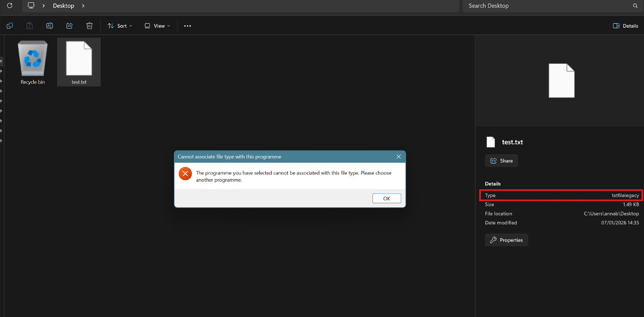The height and width of the screenshot is (317, 644).
Task: Click the Copy icon in toolbar
Action: (10, 26)
